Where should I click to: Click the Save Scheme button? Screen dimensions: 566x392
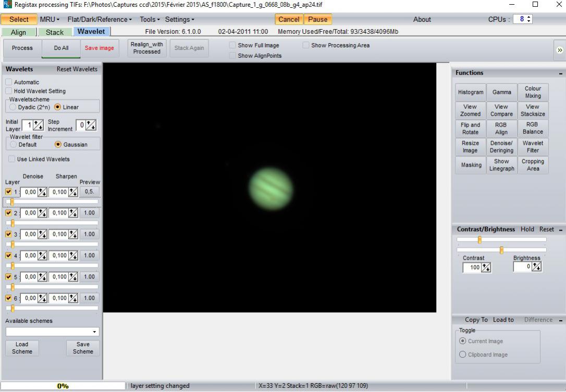83,348
